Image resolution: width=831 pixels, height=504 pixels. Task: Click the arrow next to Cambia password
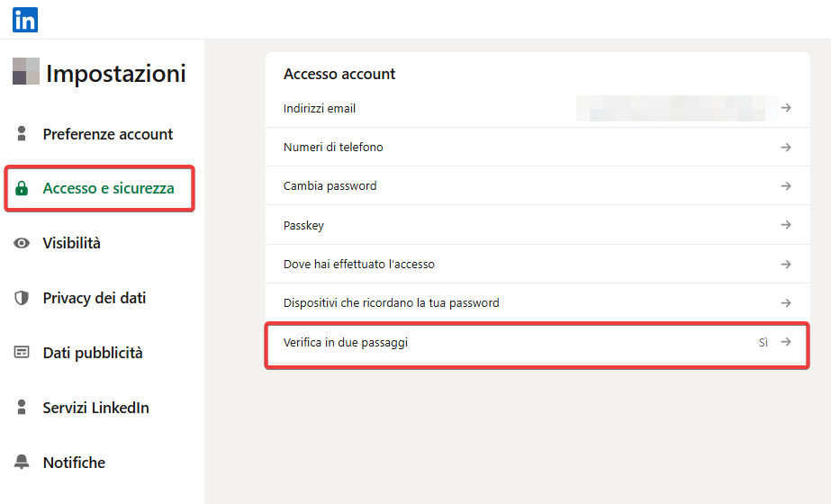786,186
